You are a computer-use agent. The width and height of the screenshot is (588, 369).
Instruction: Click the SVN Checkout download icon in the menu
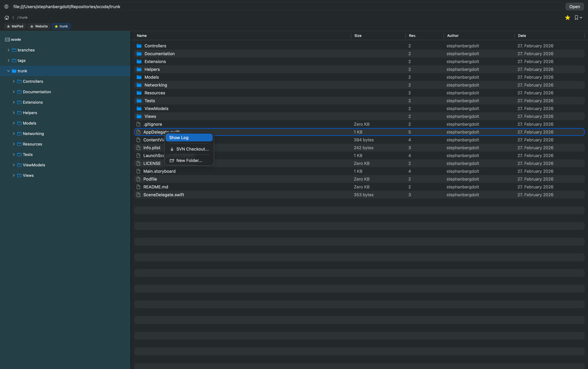coord(172,149)
